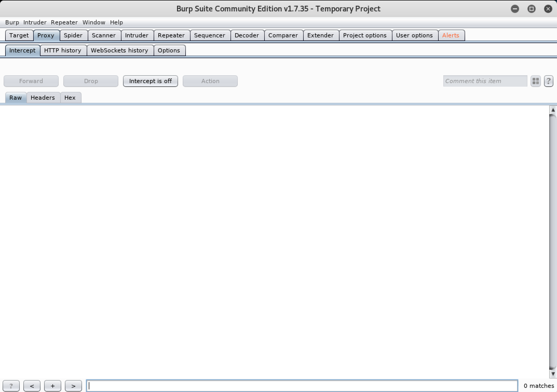
Task: Open the Intruder tool panel
Action: pos(136,35)
